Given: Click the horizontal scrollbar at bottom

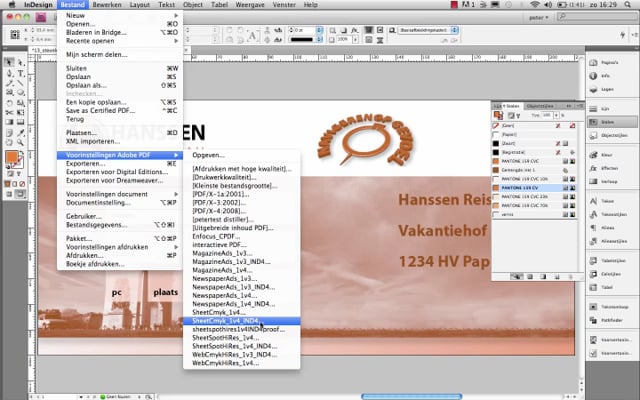Looking at the screenshot, I should [x=411, y=396].
